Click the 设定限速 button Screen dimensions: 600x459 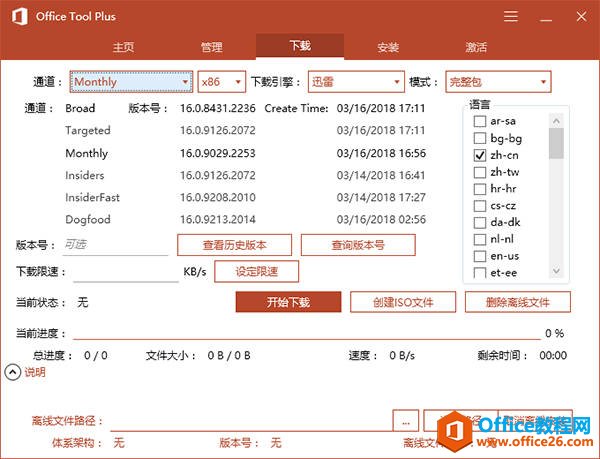pos(256,272)
